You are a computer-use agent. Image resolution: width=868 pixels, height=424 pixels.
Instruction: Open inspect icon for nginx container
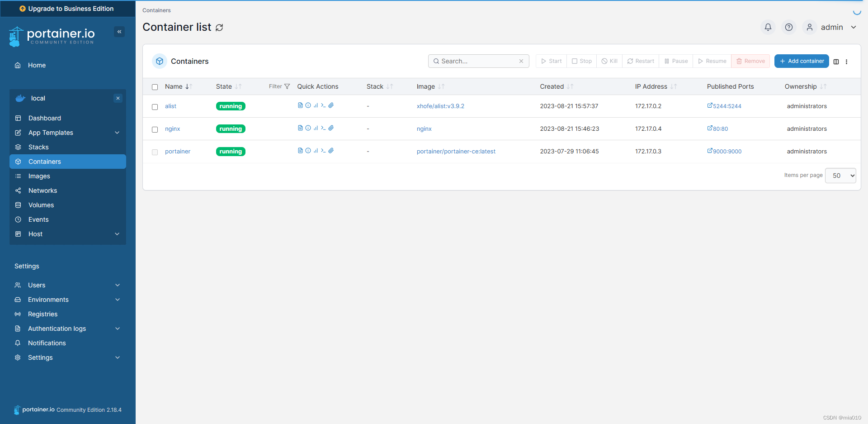pyautogui.click(x=308, y=128)
